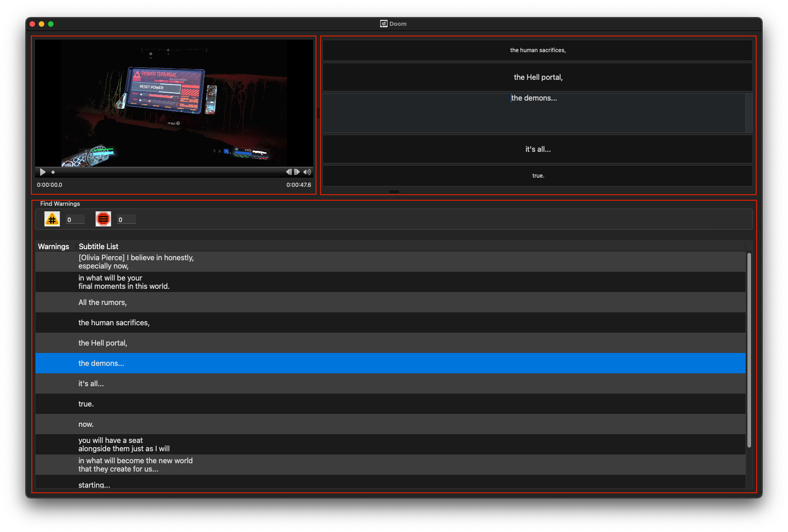Select subtitle row 'All the rumors,'
The height and width of the screenshot is (532, 788).
pyautogui.click(x=102, y=302)
